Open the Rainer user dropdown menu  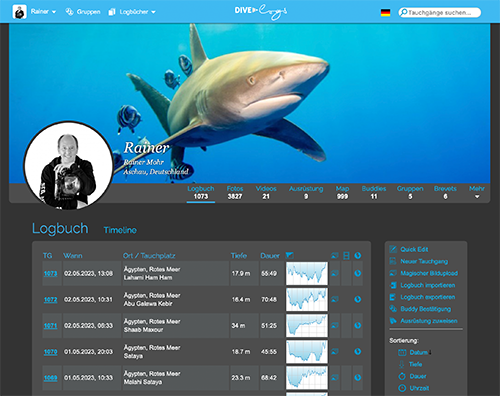point(43,12)
